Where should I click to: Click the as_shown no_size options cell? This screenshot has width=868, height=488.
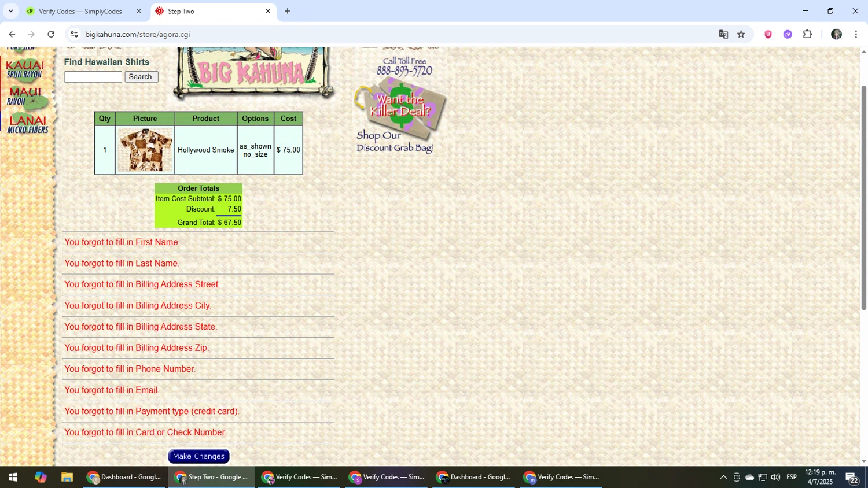click(255, 150)
